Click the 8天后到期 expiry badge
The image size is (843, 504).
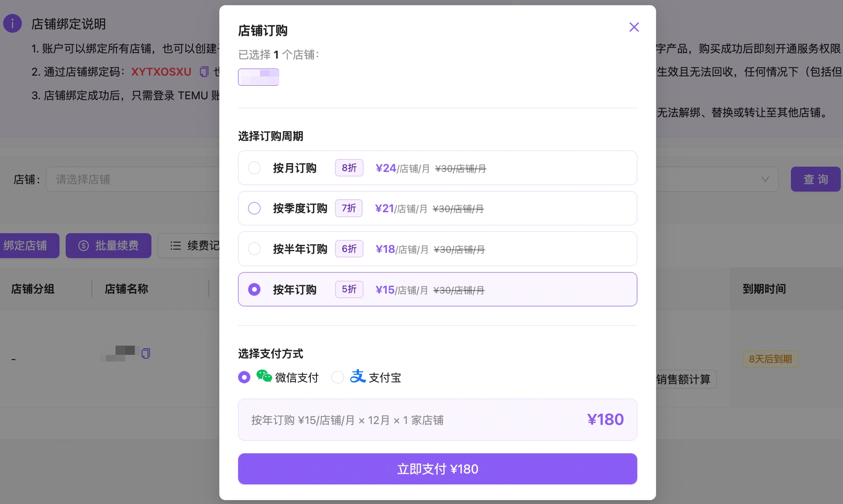[771, 359]
